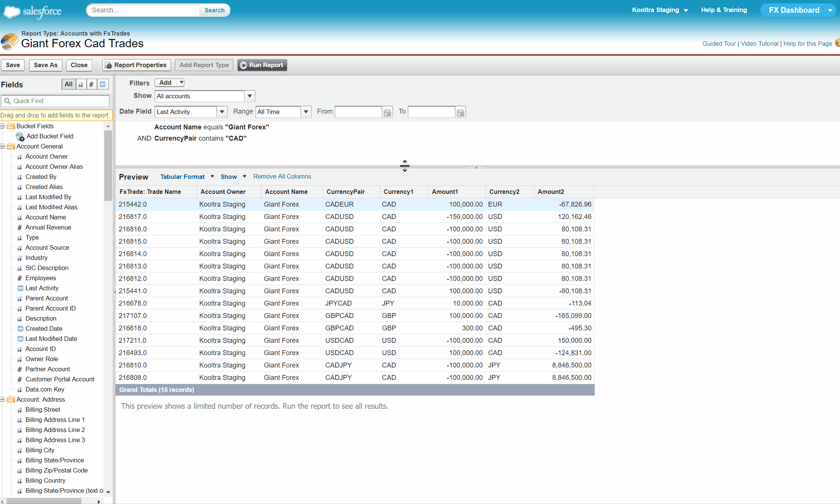
Task: Click the FxTrade: Trade Name column header
Action: click(x=156, y=192)
